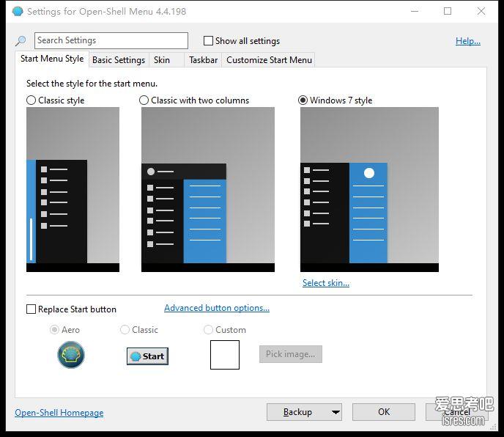The height and width of the screenshot is (437, 504).
Task: Click the Open-Shell logo in title bar
Action: tap(18, 12)
